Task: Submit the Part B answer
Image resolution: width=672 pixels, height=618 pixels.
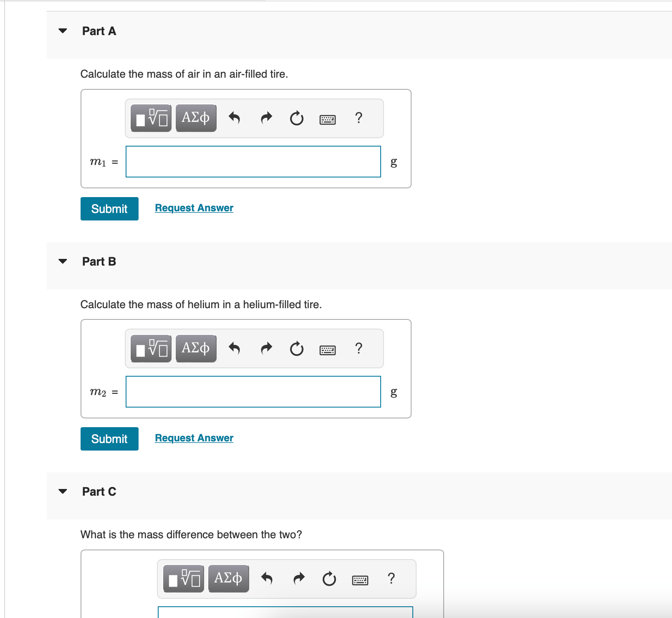Action: [x=109, y=439]
